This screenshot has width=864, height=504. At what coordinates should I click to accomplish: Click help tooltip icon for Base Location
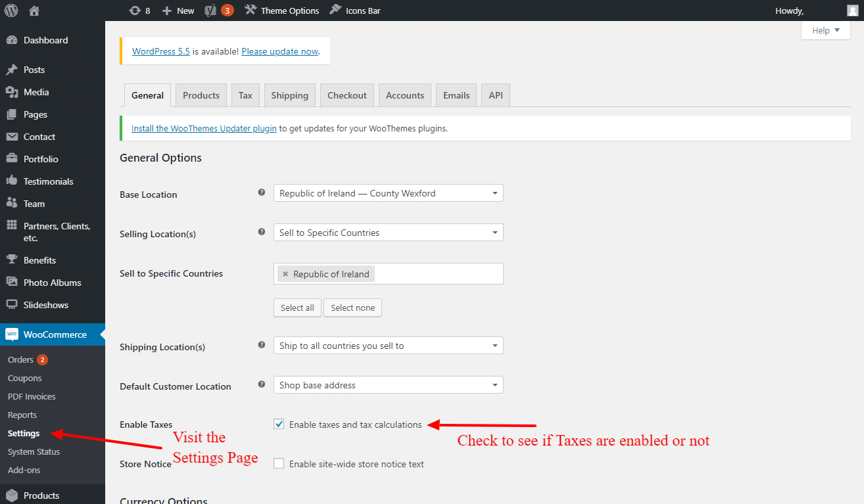[262, 193]
